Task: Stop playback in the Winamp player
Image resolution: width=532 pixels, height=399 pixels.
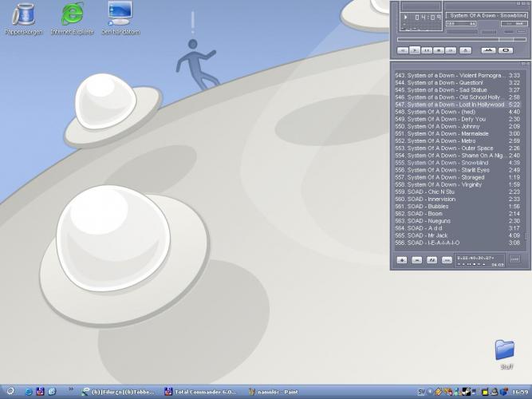Action: [x=439, y=50]
